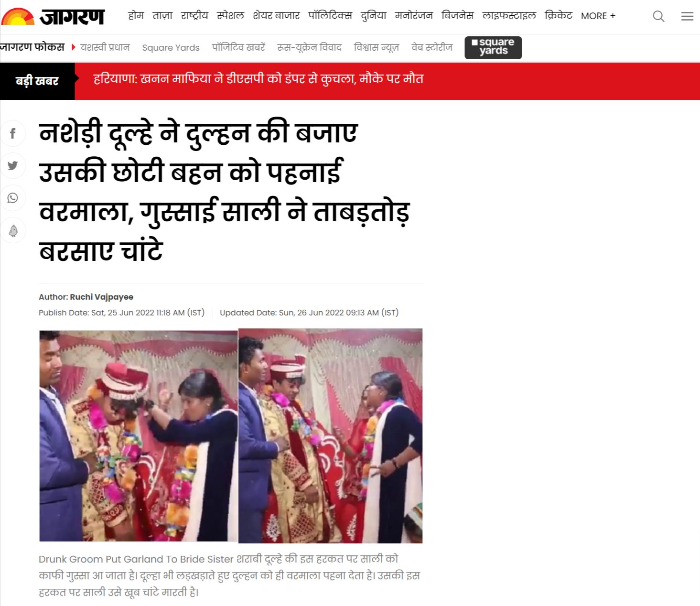The width and height of the screenshot is (700, 606).
Task: Share article on Facebook
Action: tap(13, 133)
